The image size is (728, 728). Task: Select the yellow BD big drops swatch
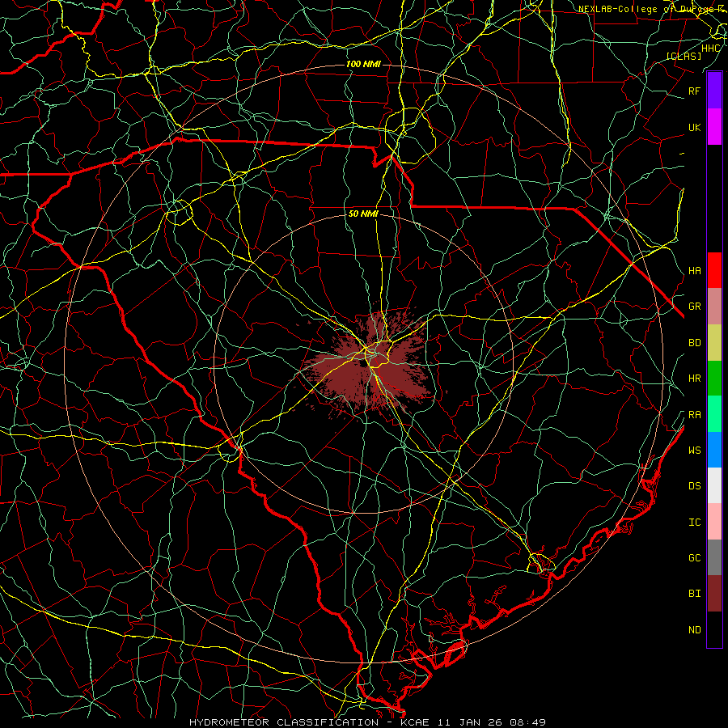[714, 343]
